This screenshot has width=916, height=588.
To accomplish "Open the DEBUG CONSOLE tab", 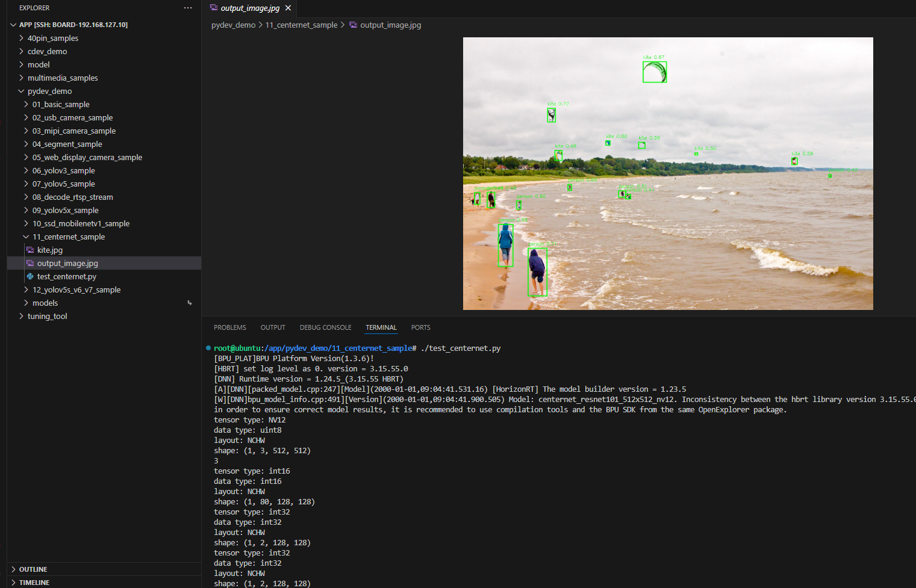I will pyautogui.click(x=325, y=327).
